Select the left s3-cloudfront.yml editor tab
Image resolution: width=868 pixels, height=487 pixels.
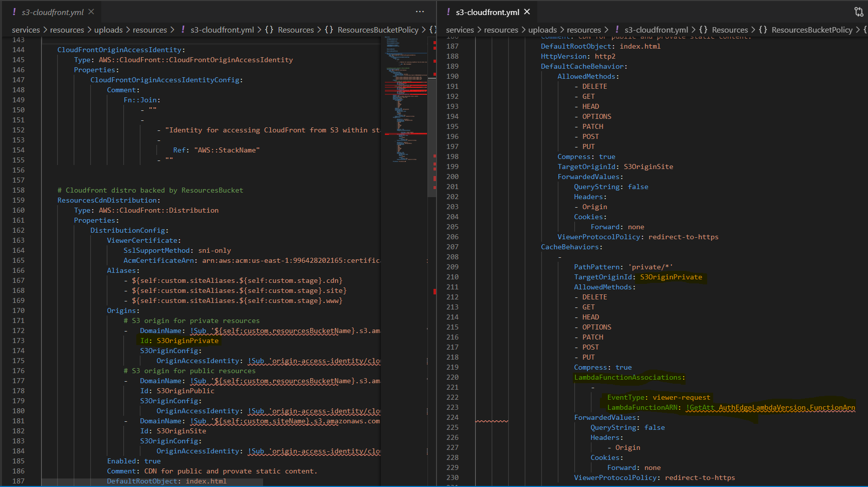(52, 12)
